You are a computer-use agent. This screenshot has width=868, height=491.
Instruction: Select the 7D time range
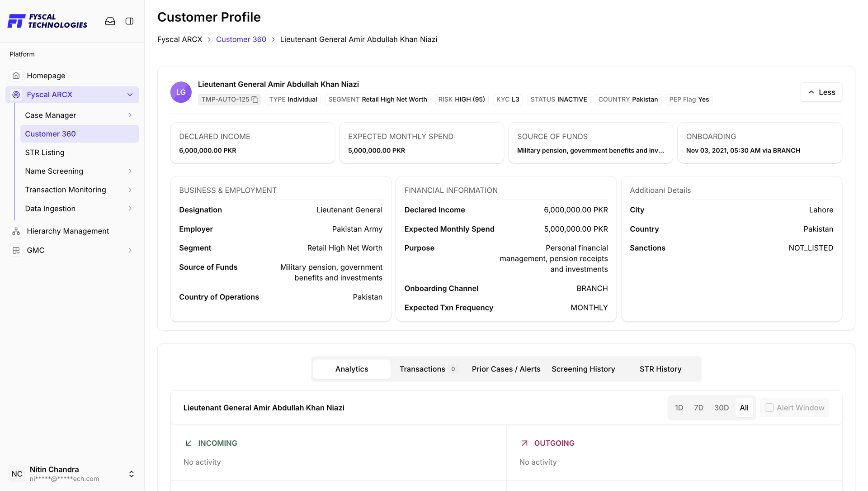point(698,408)
